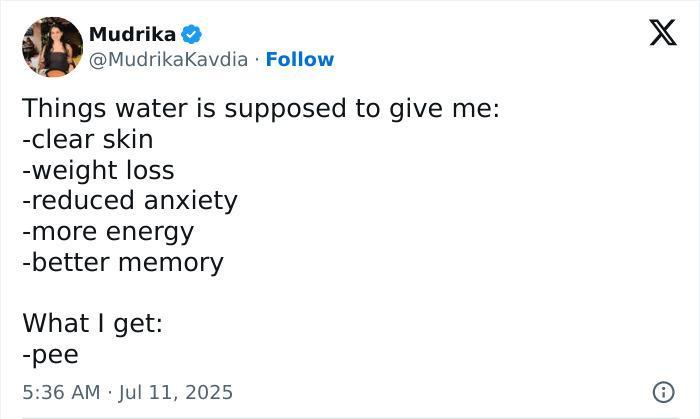700x419 pixels.
Task: Click the blue verified badge beside Mudrika
Action: pos(192,34)
